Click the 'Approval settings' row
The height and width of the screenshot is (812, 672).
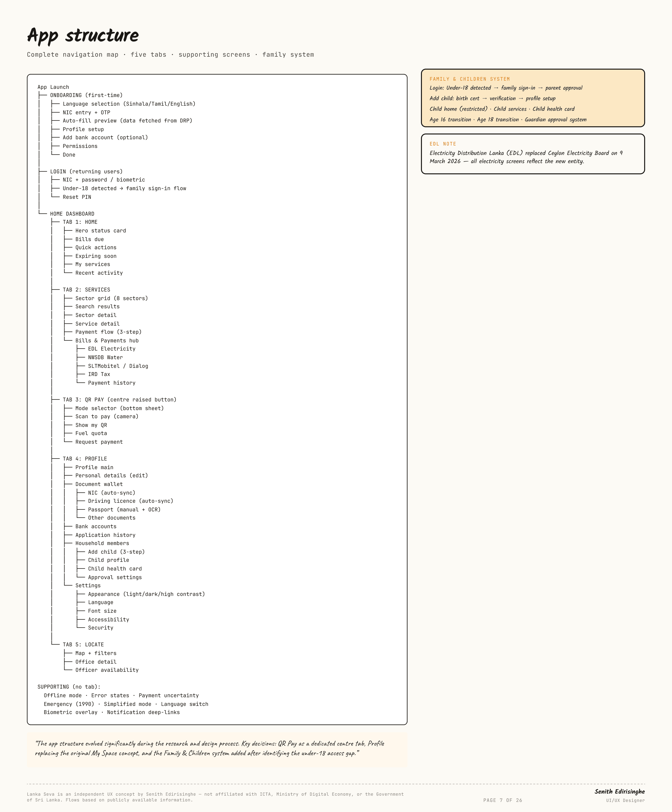pyautogui.click(x=115, y=577)
